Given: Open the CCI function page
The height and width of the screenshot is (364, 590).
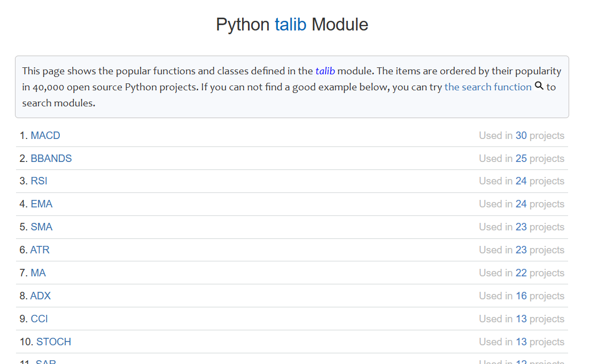Looking at the screenshot, I should tap(39, 319).
